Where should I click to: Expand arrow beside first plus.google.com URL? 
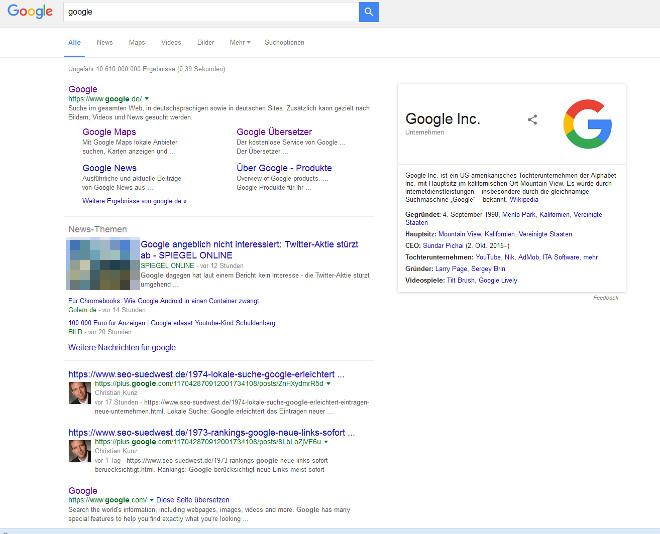pos(329,383)
